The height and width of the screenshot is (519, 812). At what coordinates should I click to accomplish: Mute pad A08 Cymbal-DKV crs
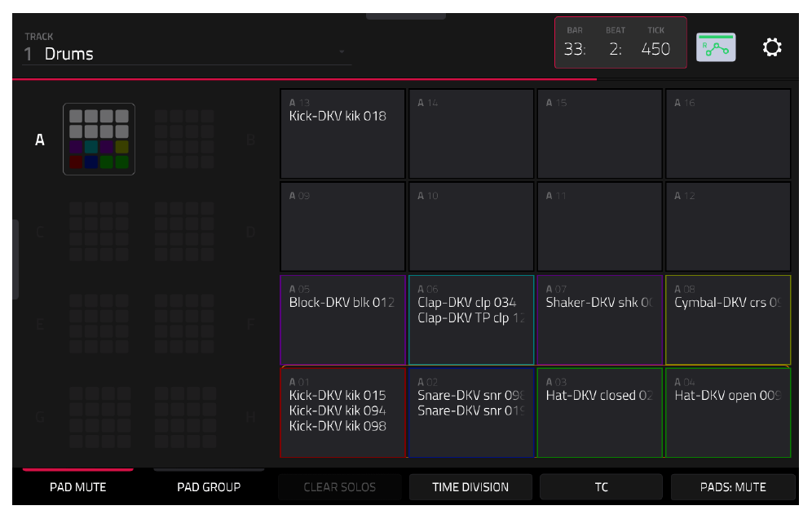coord(728,320)
